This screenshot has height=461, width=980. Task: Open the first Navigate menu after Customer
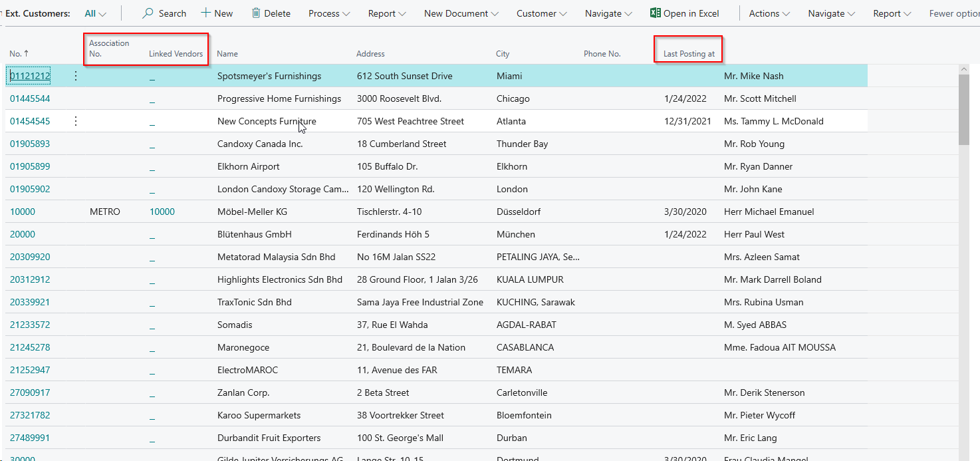[x=608, y=13]
